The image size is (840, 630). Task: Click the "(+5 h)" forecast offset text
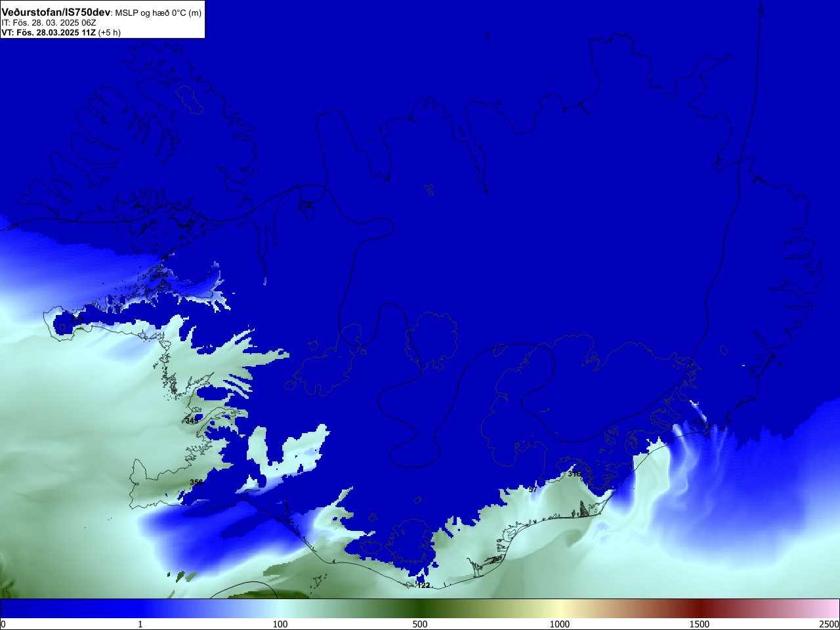pos(110,32)
